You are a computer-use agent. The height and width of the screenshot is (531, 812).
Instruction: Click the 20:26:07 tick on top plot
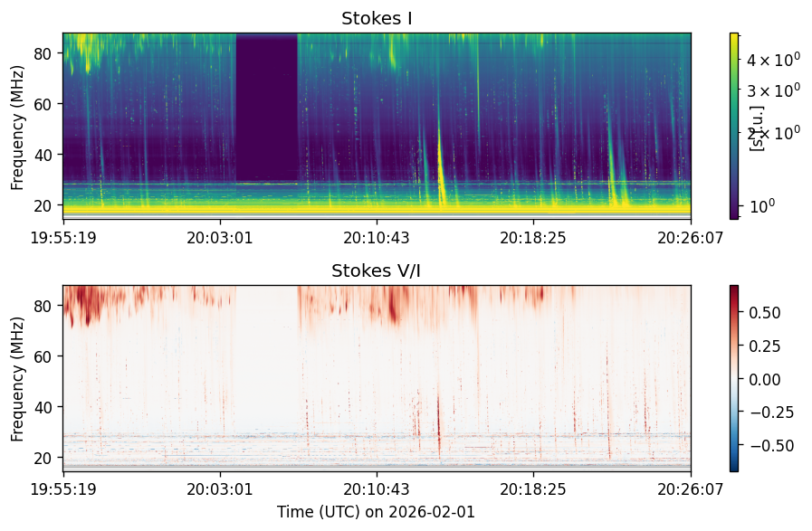pyautogui.click(x=691, y=238)
